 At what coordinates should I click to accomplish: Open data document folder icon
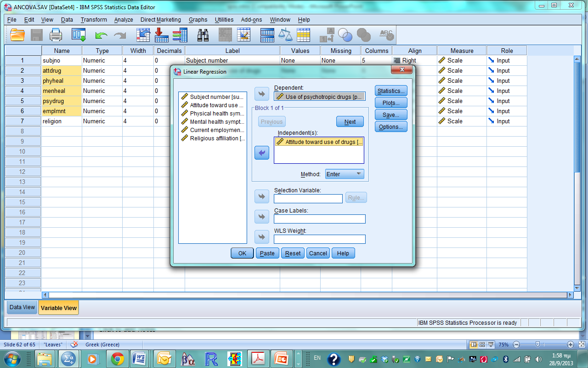click(x=17, y=35)
